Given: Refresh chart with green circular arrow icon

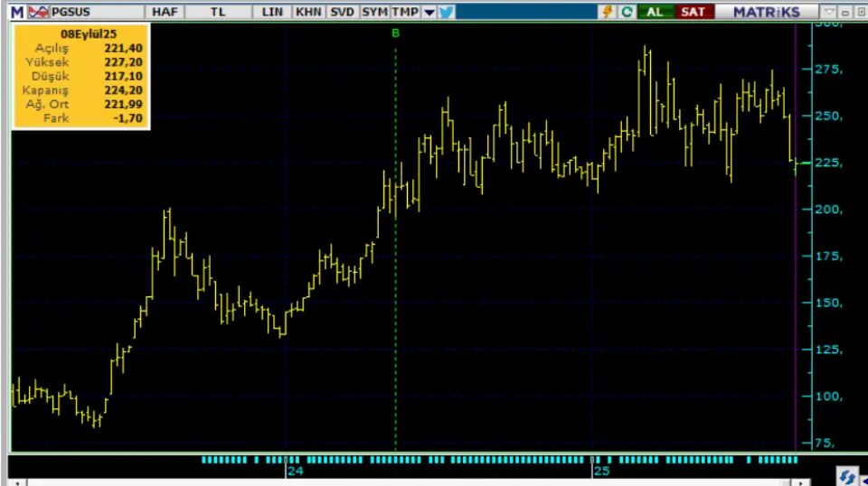Looking at the screenshot, I should pyautogui.click(x=626, y=12).
